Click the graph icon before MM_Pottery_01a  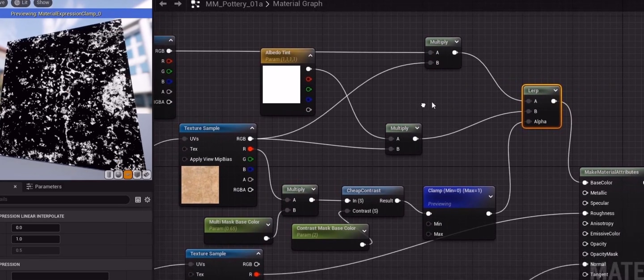pos(195,4)
